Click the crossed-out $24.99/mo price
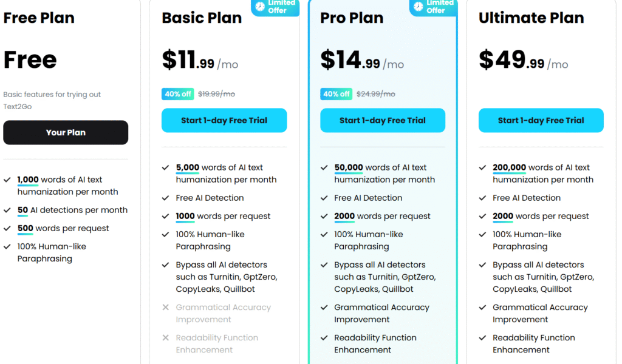 click(374, 94)
